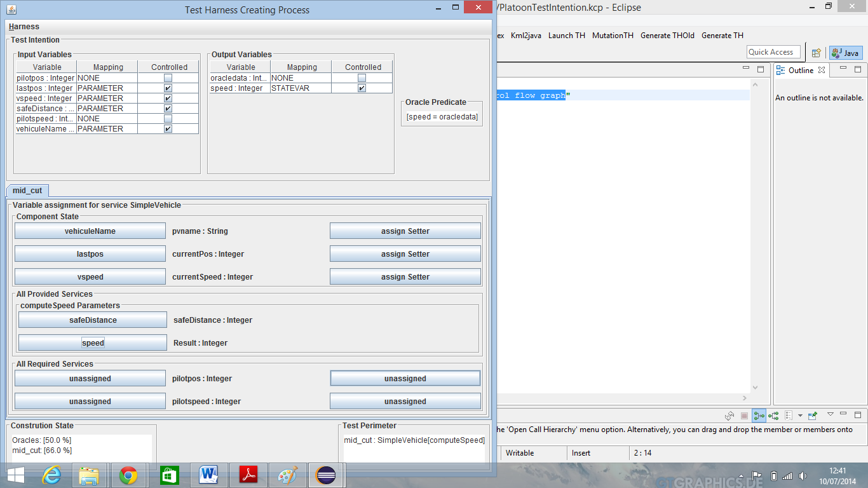Image resolution: width=868 pixels, height=488 pixels.
Task: Click unassigned button right of pilotpos
Action: pyautogui.click(x=405, y=379)
